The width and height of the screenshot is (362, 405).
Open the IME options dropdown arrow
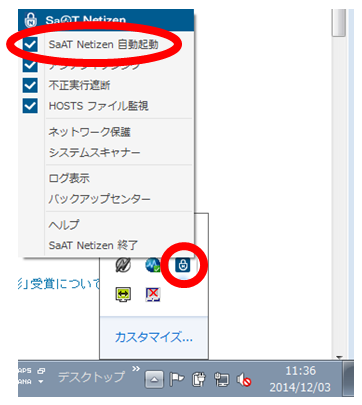click(x=41, y=382)
